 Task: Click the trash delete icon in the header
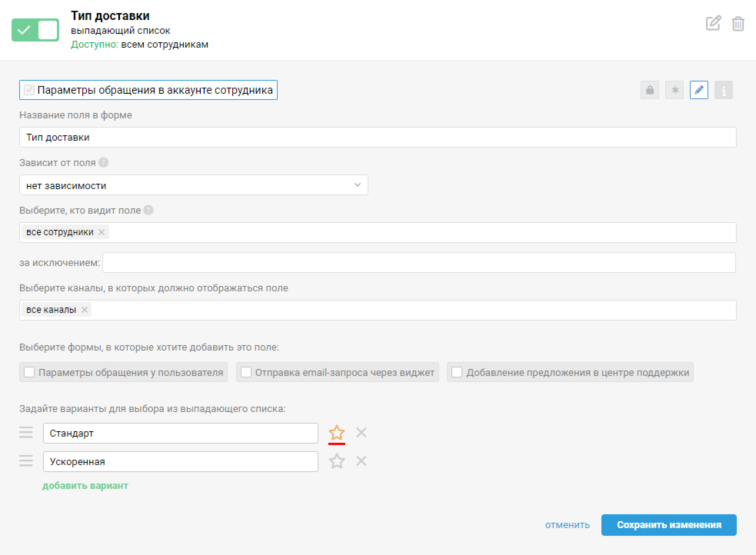click(x=738, y=23)
